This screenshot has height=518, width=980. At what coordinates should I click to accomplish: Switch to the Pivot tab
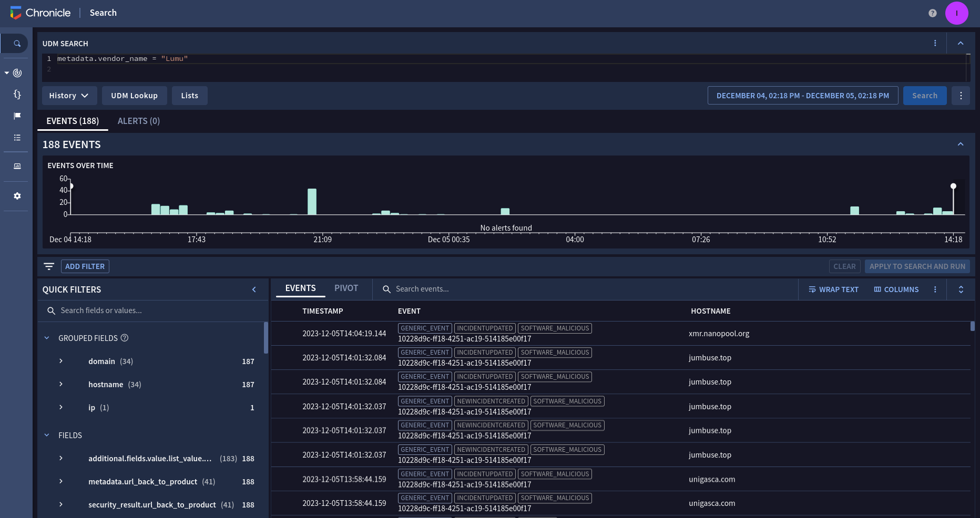click(346, 288)
